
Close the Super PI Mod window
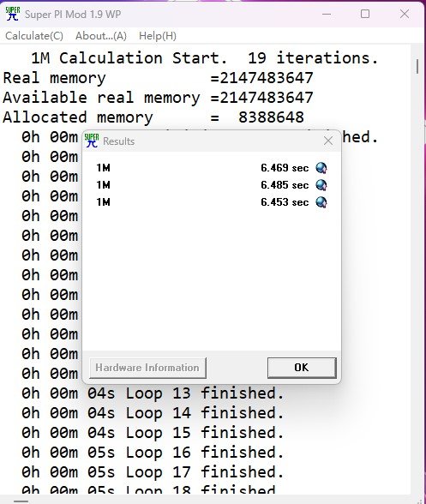click(x=405, y=14)
